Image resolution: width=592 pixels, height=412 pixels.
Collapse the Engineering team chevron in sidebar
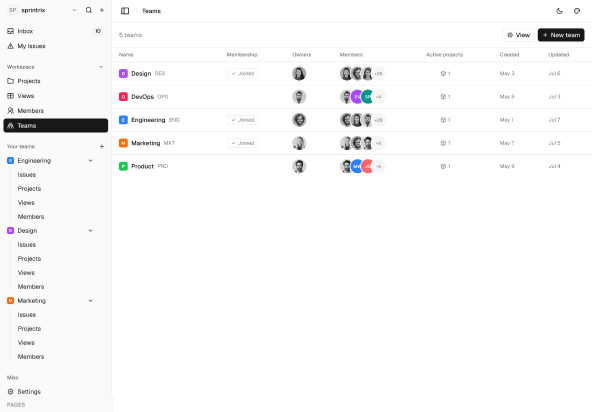[91, 160]
